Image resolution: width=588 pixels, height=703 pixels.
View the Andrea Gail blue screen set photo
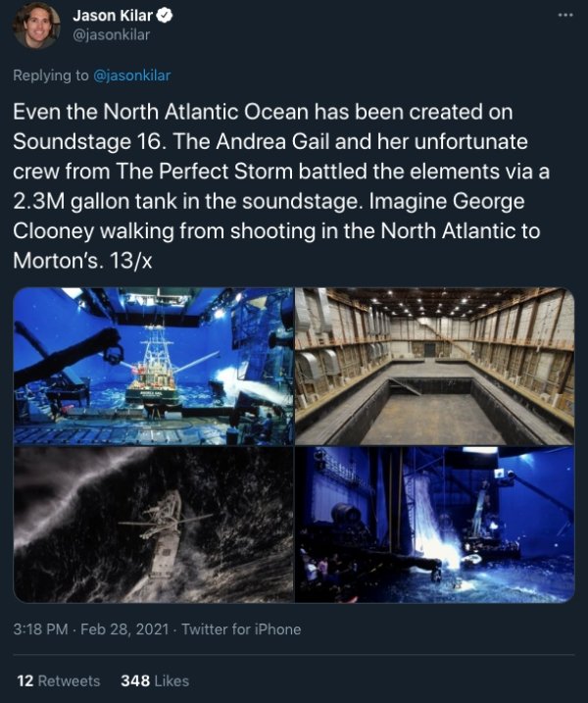[x=154, y=367]
